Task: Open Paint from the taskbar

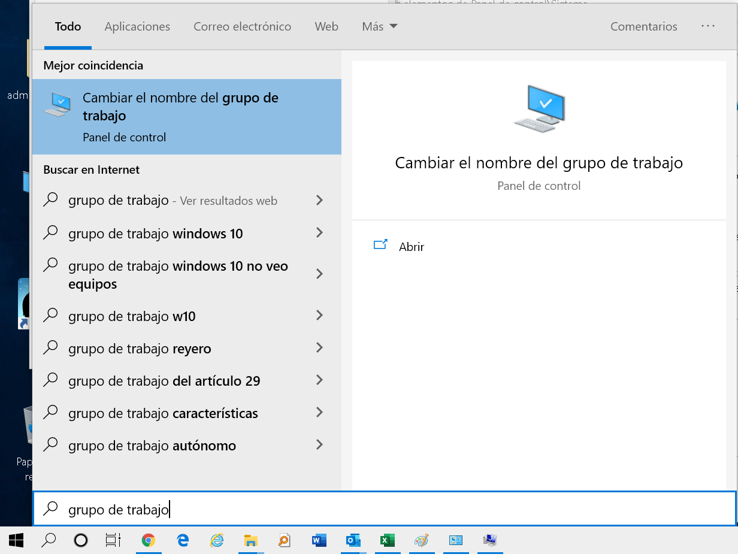Action: pyautogui.click(x=422, y=540)
